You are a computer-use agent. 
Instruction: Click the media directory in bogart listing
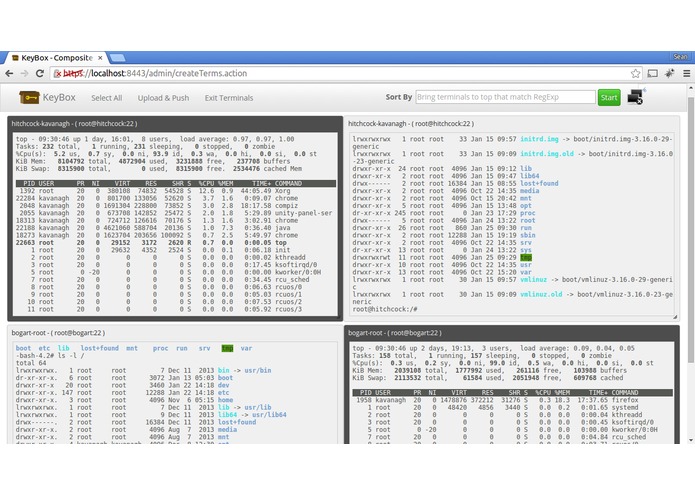[x=227, y=429]
